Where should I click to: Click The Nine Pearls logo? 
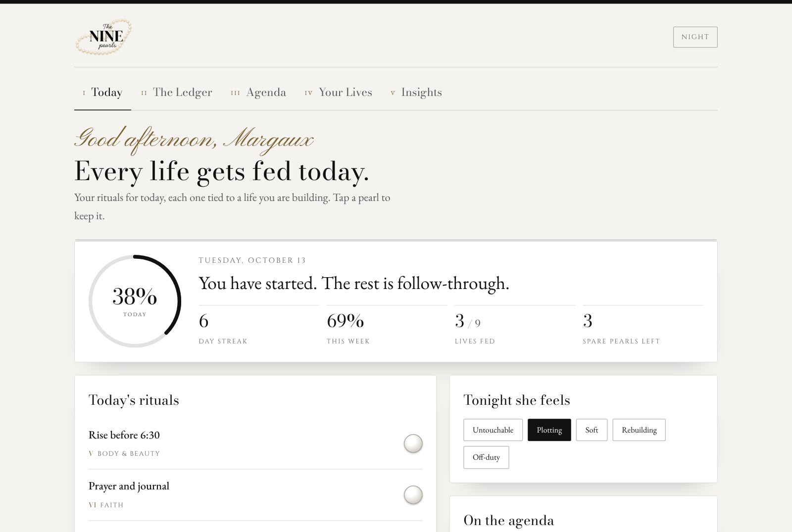click(103, 37)
